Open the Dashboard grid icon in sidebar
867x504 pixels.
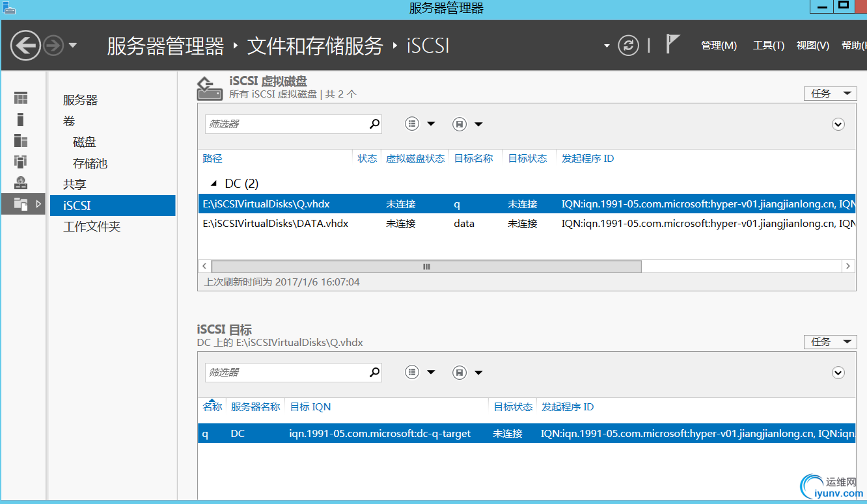tap(21, 98)
